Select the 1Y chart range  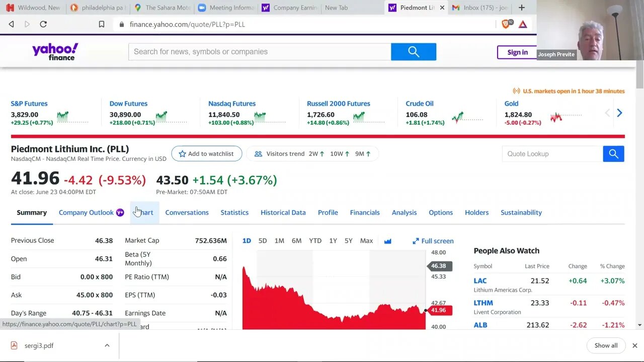pyautogui.click(x=333, y=241)
